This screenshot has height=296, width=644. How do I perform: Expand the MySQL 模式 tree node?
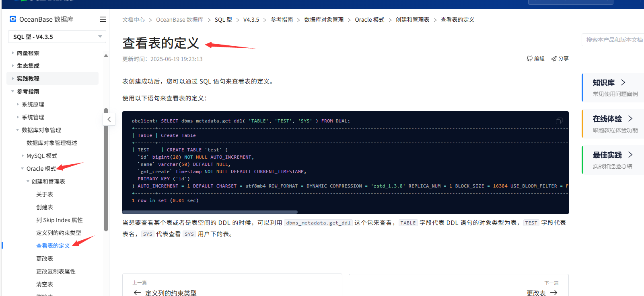tap(23, 156)
